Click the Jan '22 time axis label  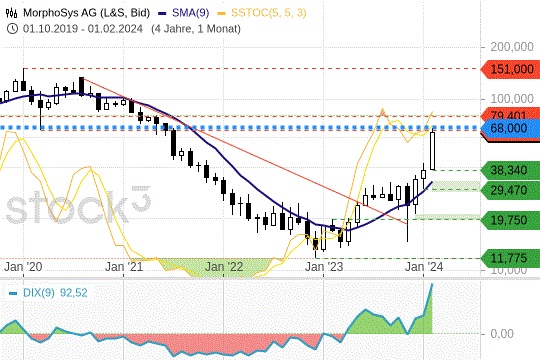tap(224, 267)
